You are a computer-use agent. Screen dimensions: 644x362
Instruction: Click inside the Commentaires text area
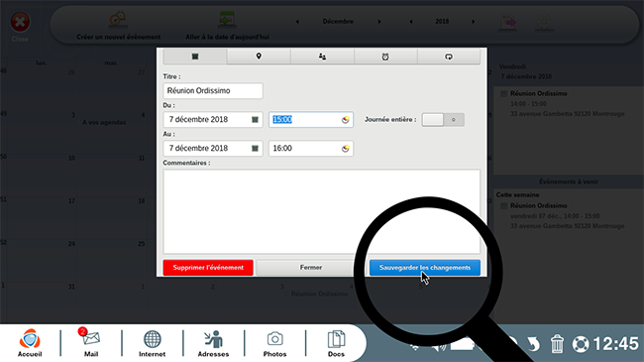pyautogui.click(x=322, y=211)
